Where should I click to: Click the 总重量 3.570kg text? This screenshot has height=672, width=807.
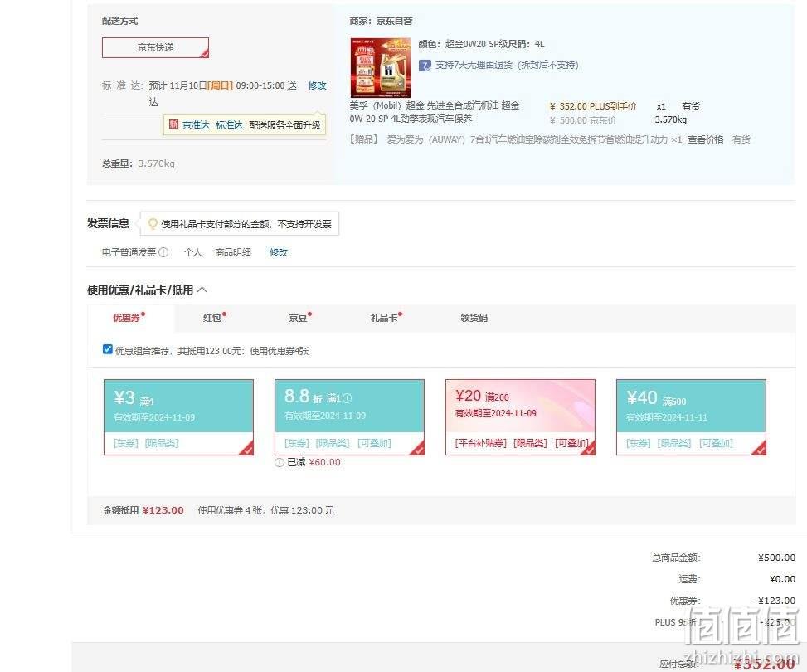tap(139, 163)
